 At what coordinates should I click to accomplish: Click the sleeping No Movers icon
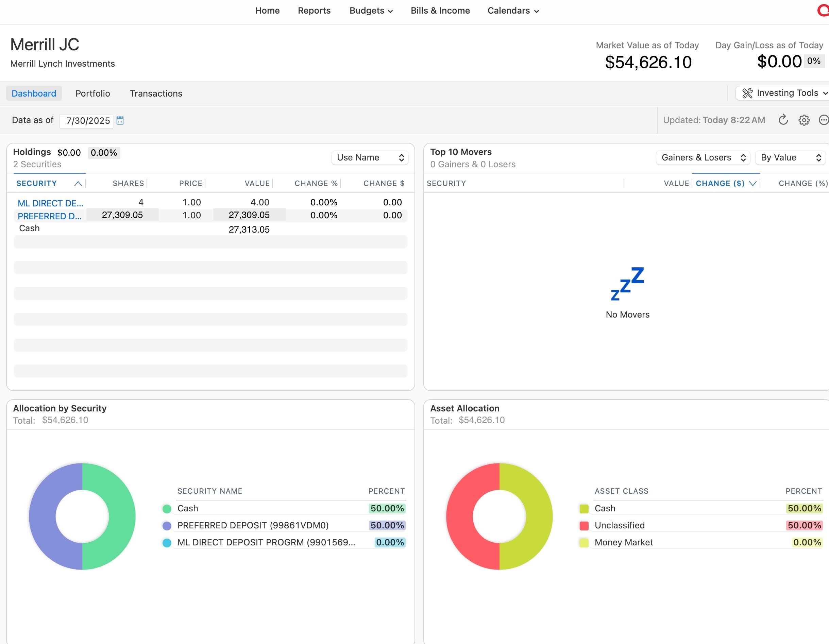[x=627, y=284]
